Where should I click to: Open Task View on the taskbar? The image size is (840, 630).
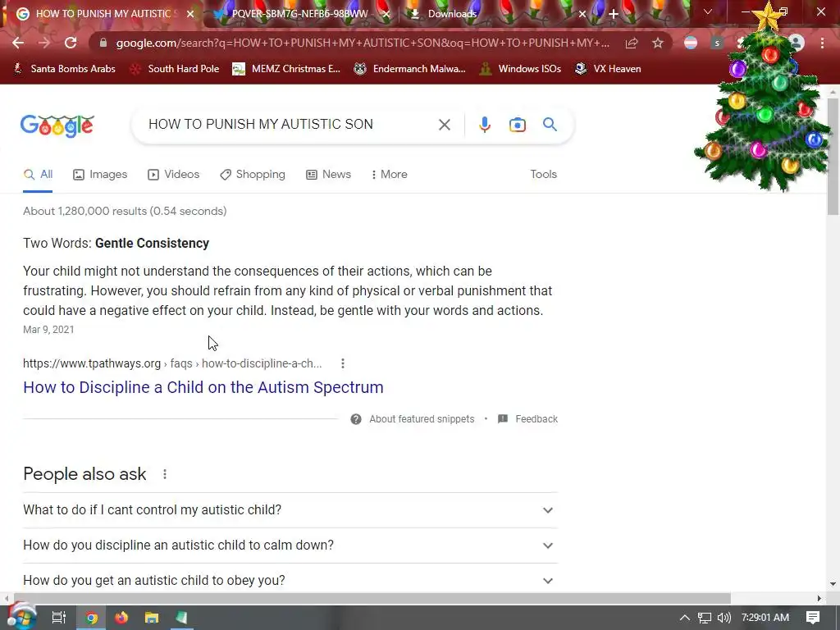click(58, 618)
